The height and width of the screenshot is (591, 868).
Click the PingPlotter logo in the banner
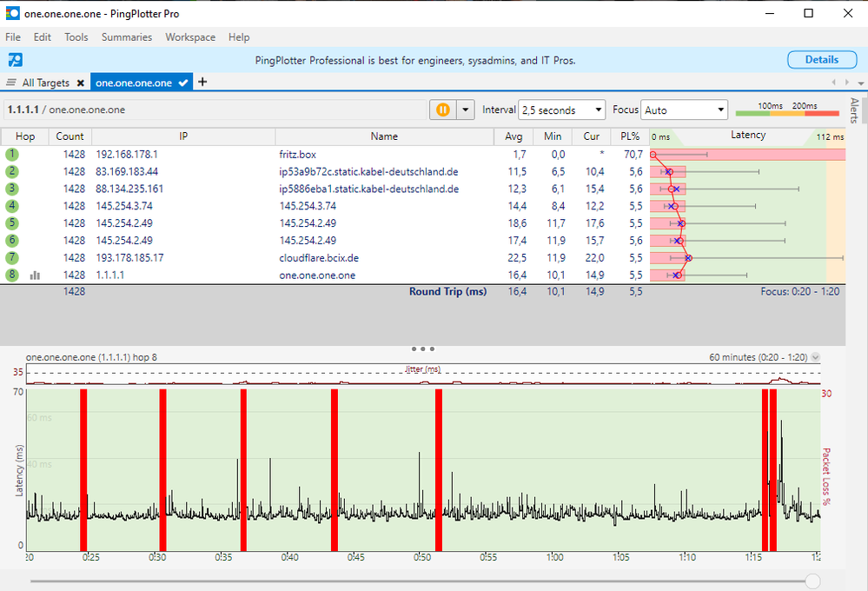point(15,60)
